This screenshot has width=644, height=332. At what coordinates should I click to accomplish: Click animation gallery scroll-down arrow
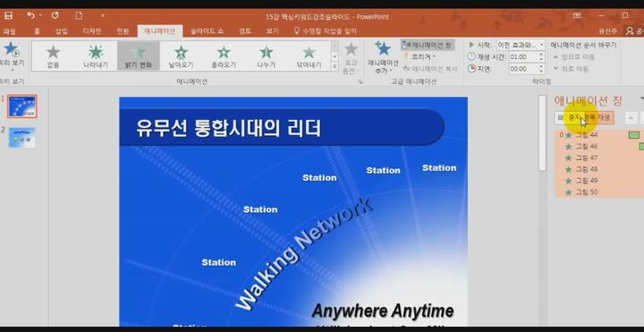coord(335,55)
